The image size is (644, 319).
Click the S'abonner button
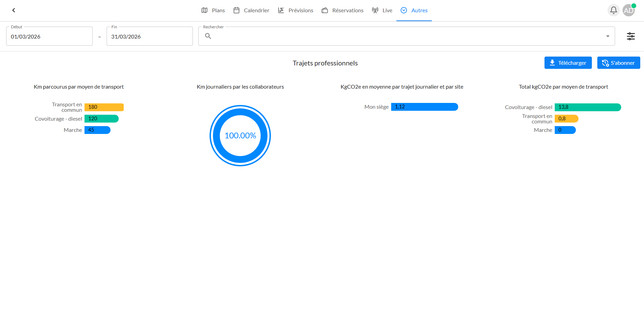(x=618, y=63)
